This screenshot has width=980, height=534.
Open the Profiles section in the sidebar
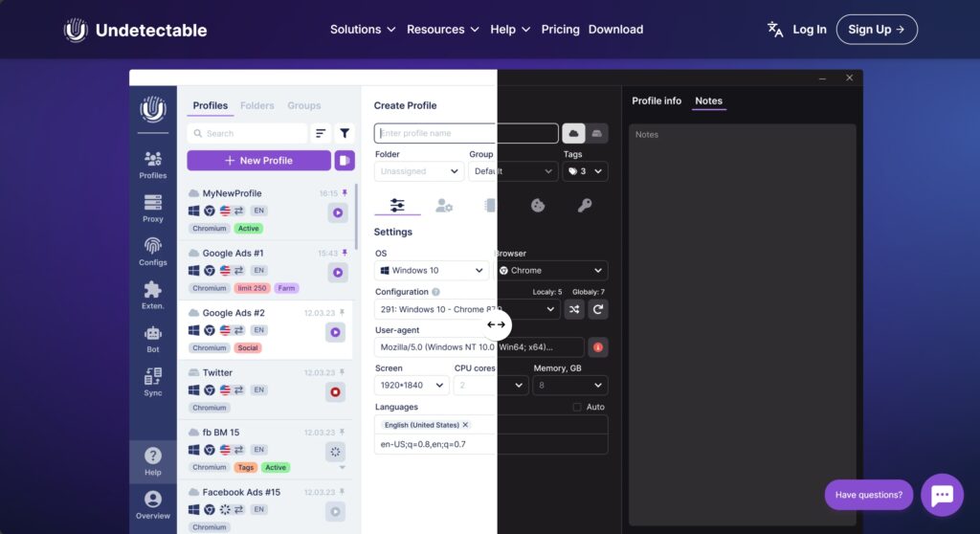click(x=152, y=165)
